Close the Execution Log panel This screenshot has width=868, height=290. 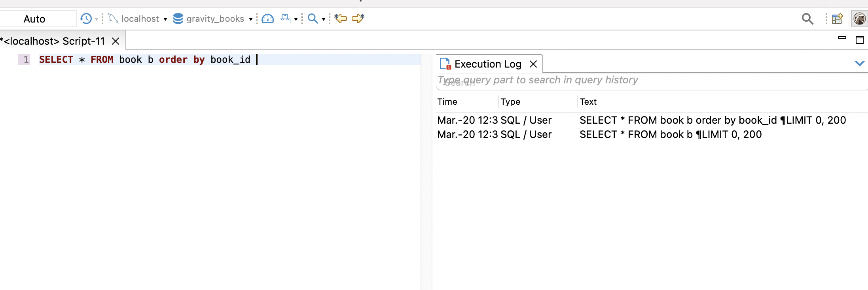click(533, 64)
